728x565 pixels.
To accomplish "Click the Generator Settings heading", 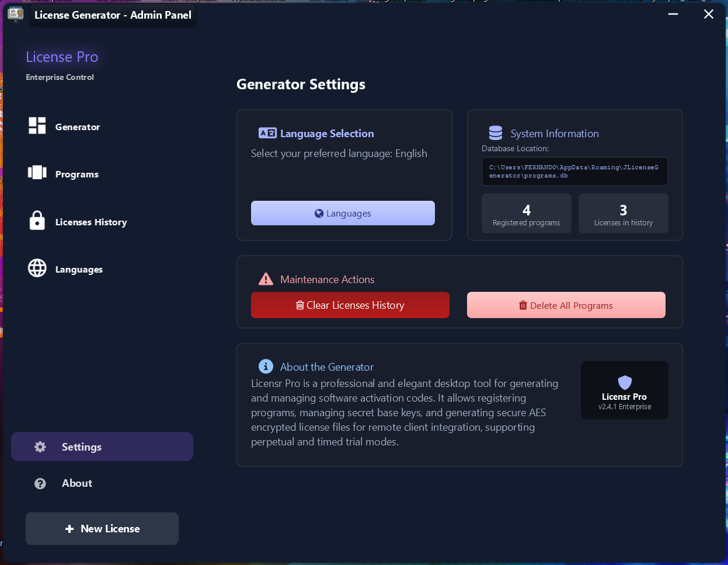I will coord(301,85).
